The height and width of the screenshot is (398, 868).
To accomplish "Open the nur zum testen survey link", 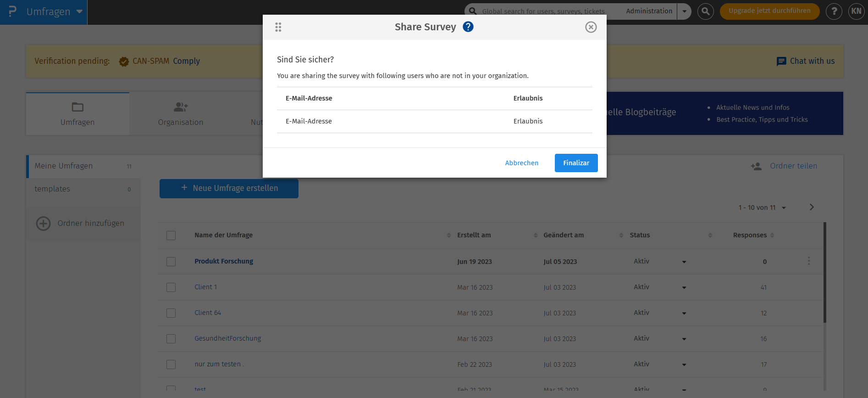I will [x=219, y=364].
